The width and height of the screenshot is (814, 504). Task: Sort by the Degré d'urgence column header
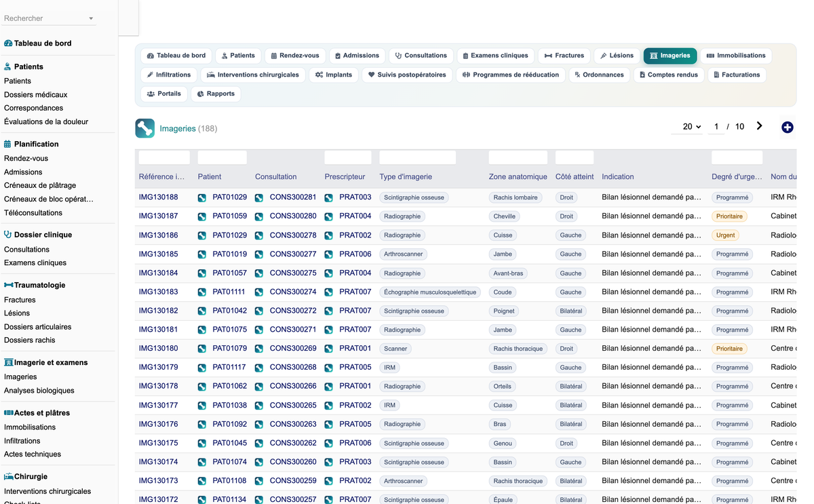click(x=737, y=176)
